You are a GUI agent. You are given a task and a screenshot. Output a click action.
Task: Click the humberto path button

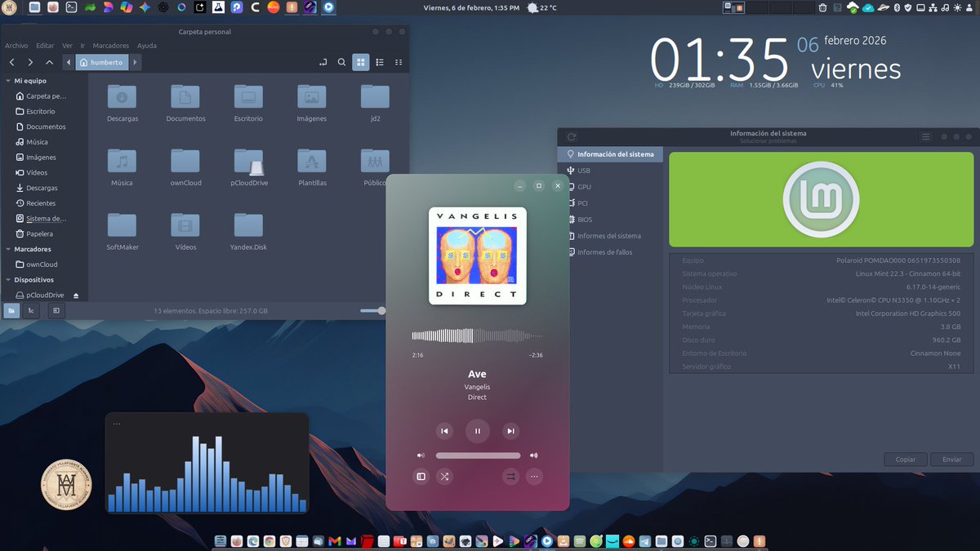pyautogui.click(x=102, y=62)
